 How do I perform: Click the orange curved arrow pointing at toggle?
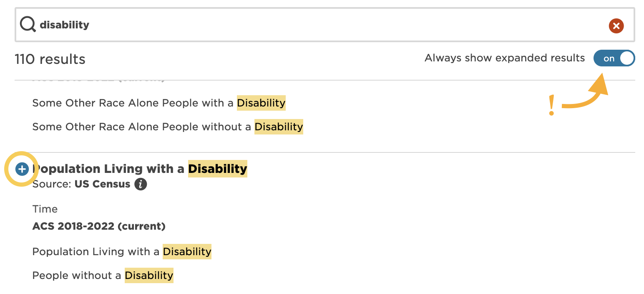click(x=586, y=94)
